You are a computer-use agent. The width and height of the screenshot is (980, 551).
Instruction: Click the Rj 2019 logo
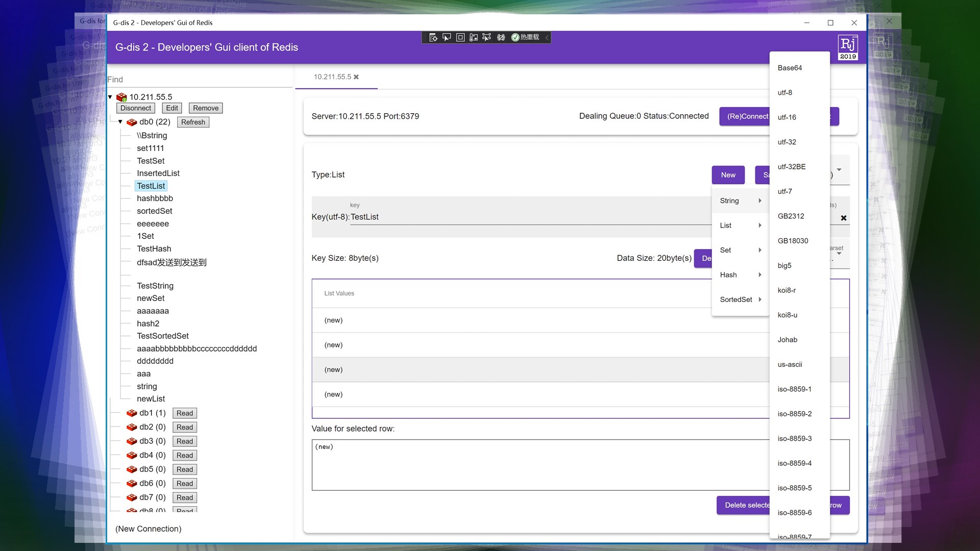[x=848, y=47]
